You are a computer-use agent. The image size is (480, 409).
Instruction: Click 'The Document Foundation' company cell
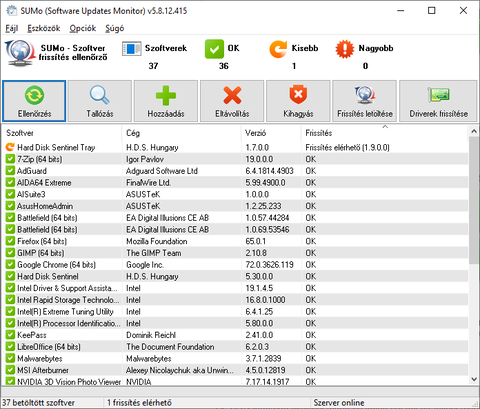point(170,347)
